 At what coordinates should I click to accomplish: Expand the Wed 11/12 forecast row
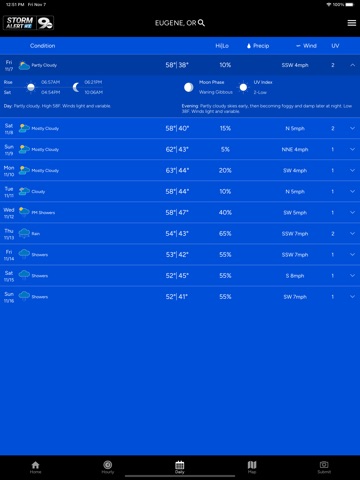(352, 212)
